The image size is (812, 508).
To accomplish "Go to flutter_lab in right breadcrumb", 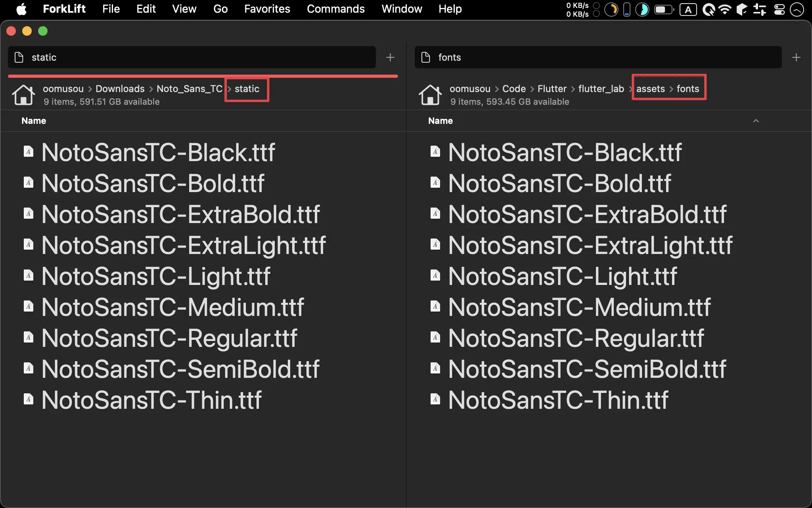I will pos(601,89).
